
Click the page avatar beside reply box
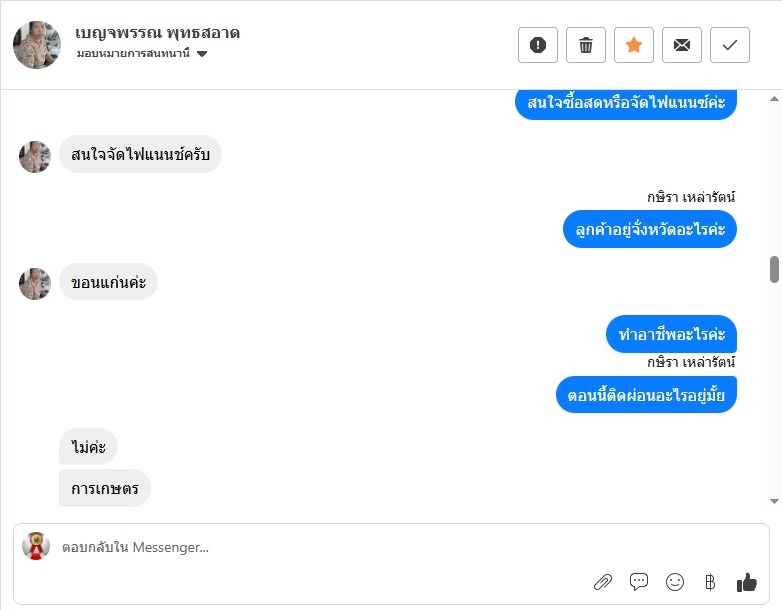point(36,546)
